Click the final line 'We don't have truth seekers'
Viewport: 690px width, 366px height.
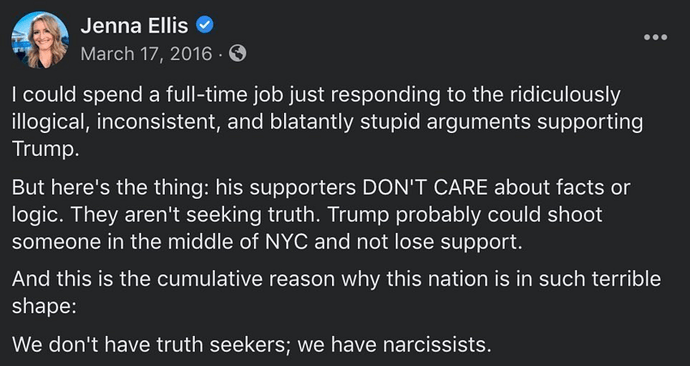pos(251,345)
